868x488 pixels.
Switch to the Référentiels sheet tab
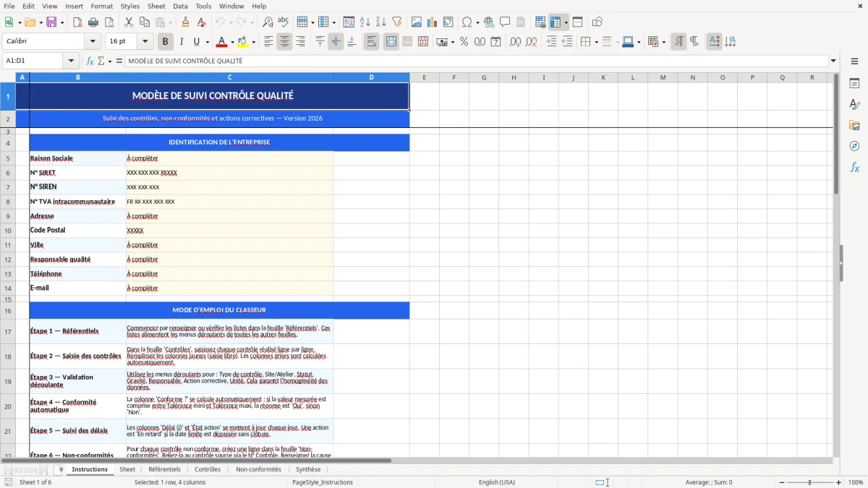point(164,470)
